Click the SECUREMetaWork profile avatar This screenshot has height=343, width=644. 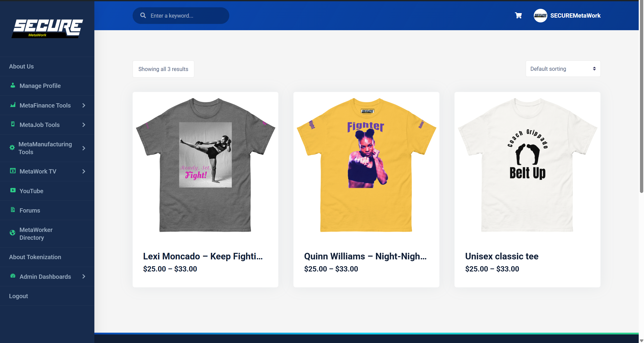[x=540, y=16]
